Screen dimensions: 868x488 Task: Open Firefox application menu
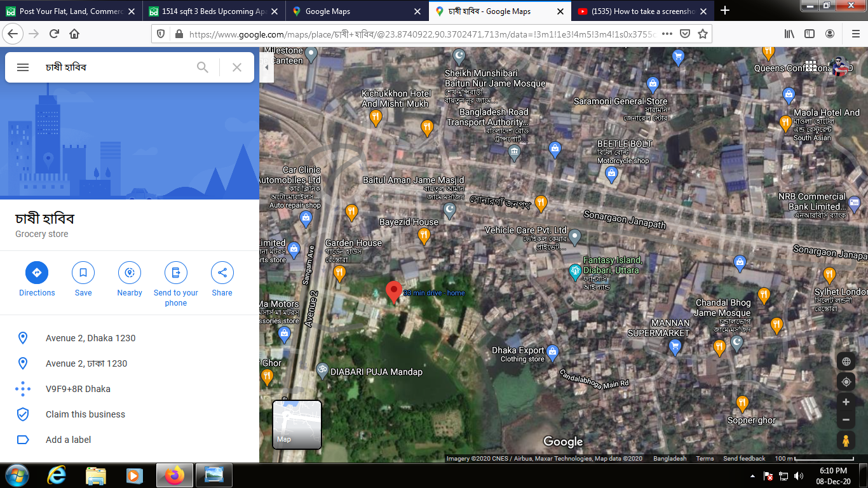tap(855, 34)
